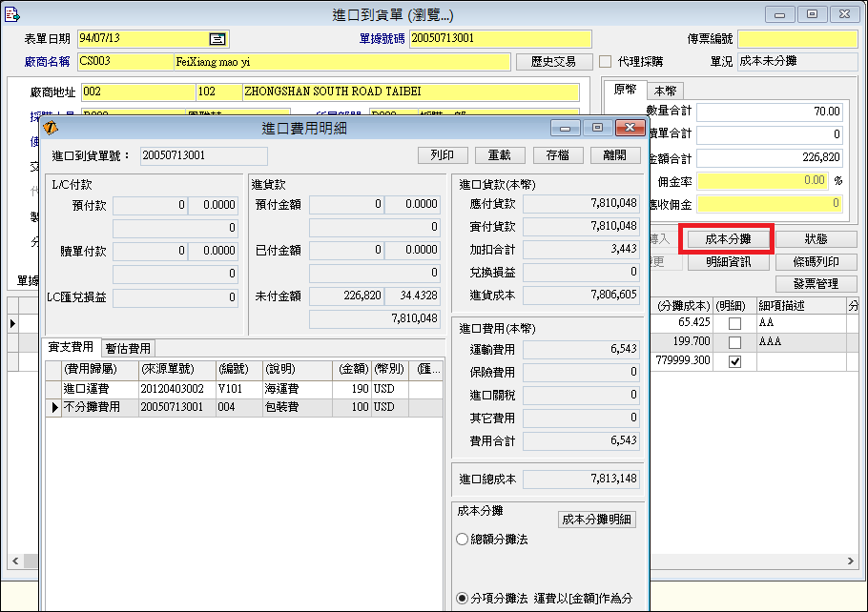Click the 列印 button

[x=443, y=155]
